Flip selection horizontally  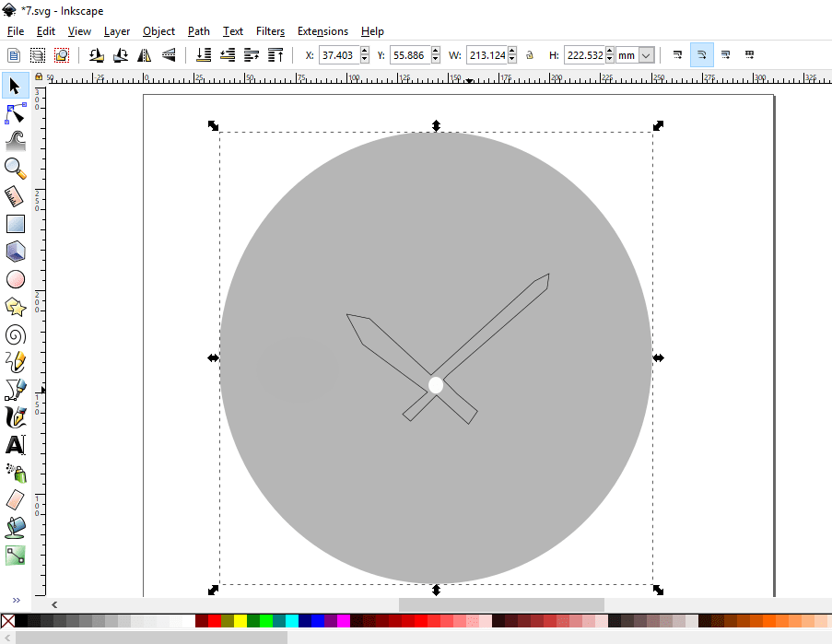click(145, 55)
